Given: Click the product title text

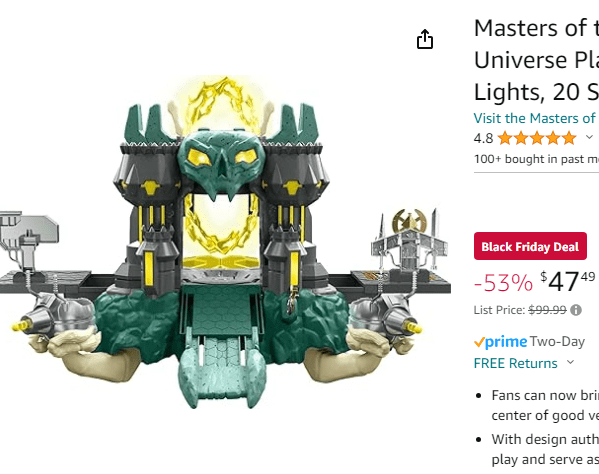Looking at the screenshot, I should tap(536, 60).
